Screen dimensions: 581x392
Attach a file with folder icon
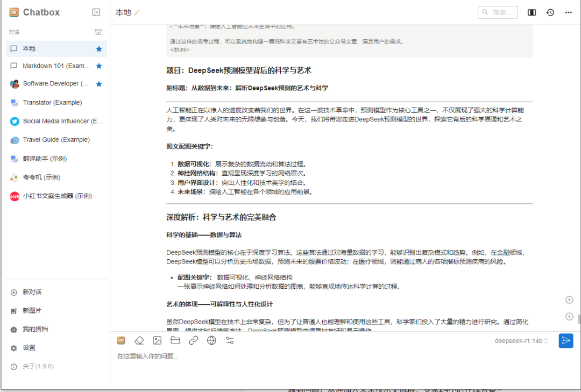(175, 340)
